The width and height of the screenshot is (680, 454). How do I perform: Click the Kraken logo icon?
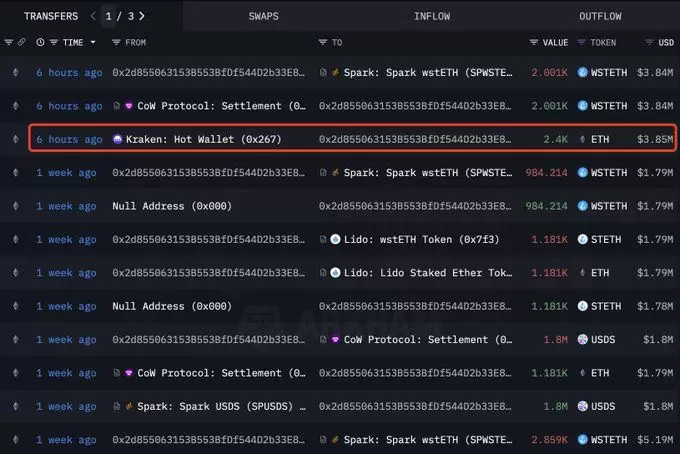pyautogui.click(x=117, y=139)
